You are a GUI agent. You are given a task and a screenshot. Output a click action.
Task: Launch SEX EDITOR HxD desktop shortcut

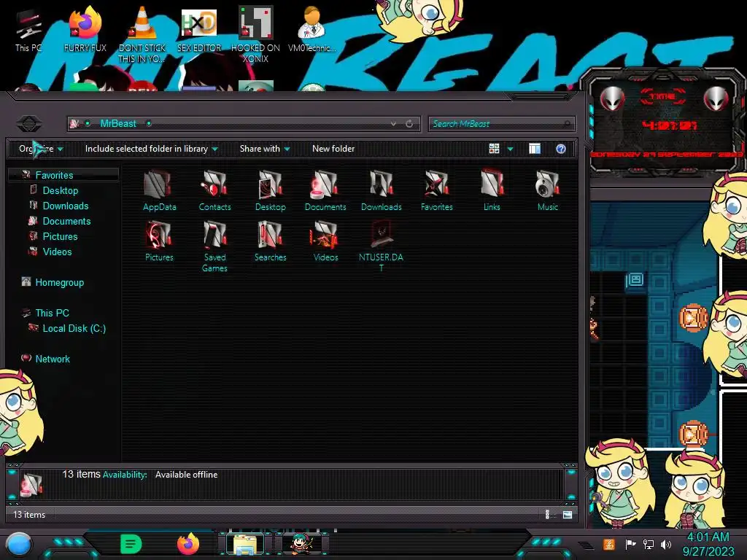click(x=198, y=29)
